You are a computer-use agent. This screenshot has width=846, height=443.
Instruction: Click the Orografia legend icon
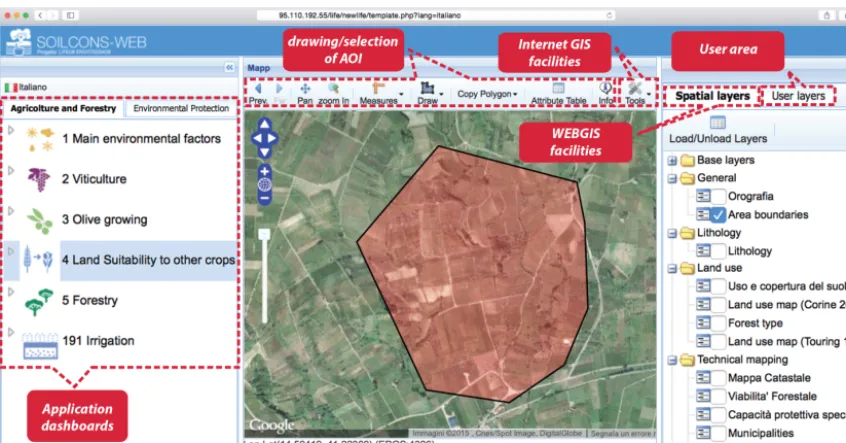coord(702,196)
